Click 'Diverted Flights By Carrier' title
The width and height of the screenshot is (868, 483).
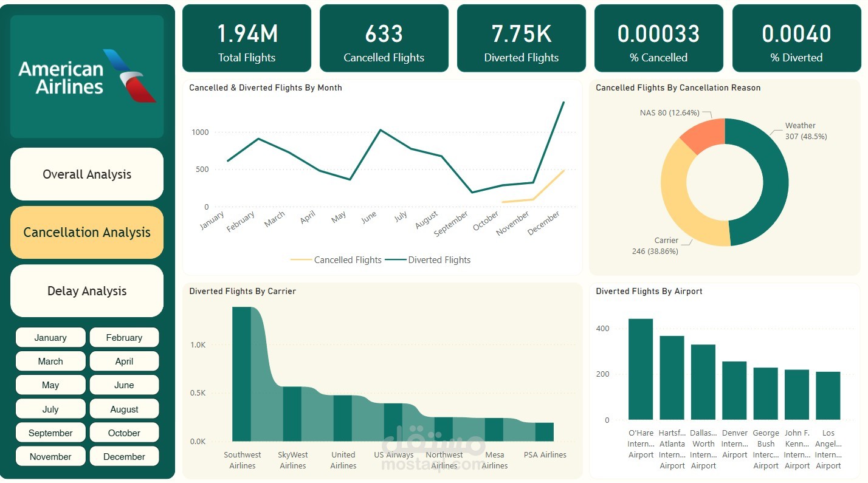pyautogui.click(x=243, y=291)
